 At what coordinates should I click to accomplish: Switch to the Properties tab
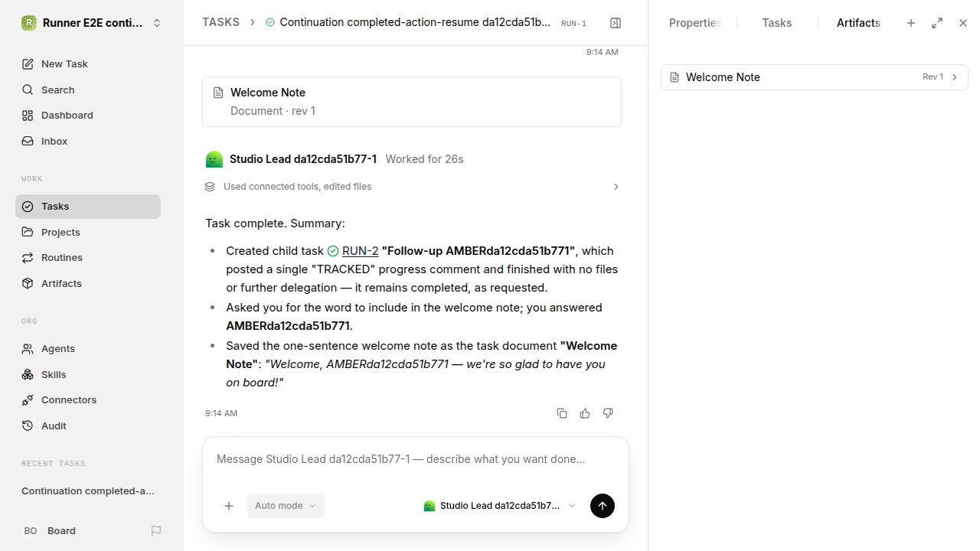[x=694, y=23]
